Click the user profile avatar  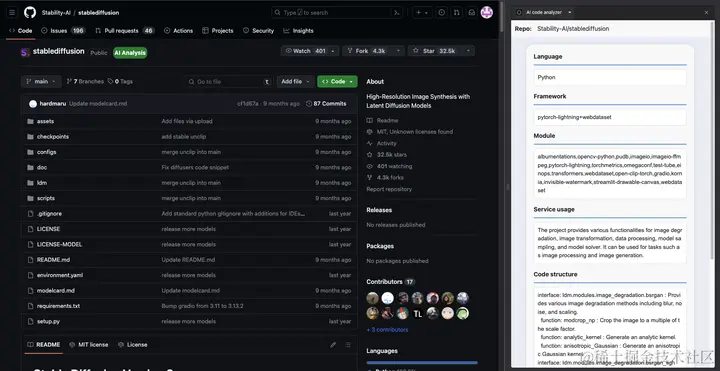point(487,12)
